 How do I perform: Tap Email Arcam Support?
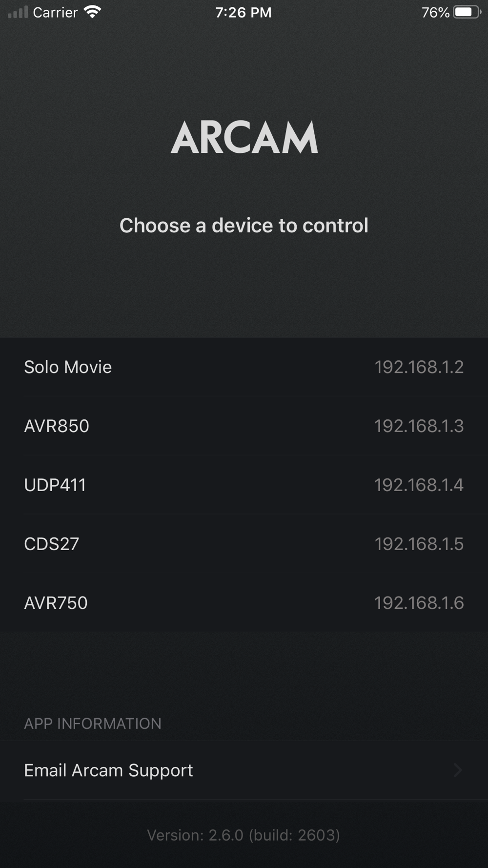[244, 770]
